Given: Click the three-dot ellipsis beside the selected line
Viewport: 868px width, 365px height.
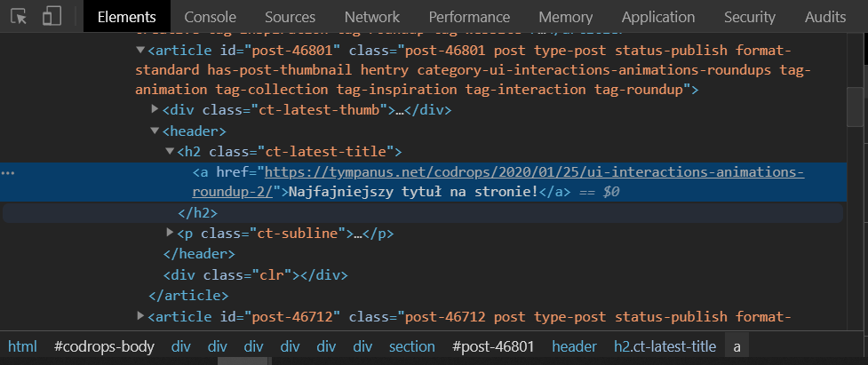Looking at the screenshot, I should click(x=8, y=173).
